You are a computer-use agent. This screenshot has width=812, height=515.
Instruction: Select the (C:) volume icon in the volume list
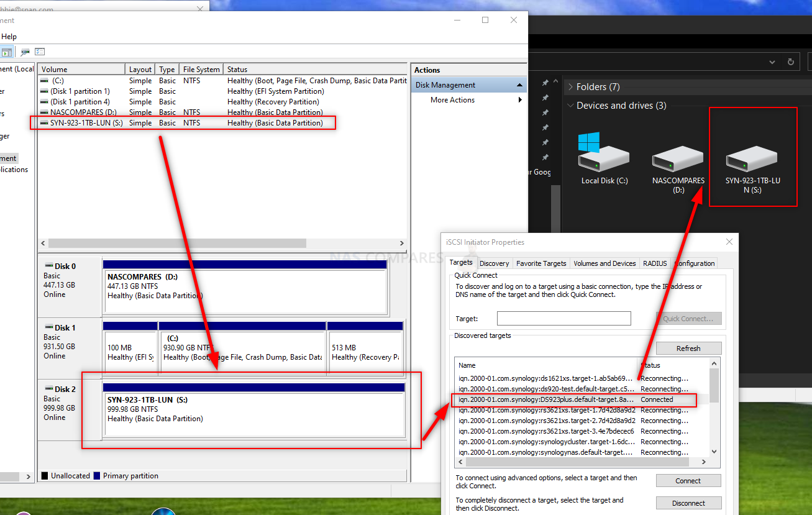[x=44, y=81]
